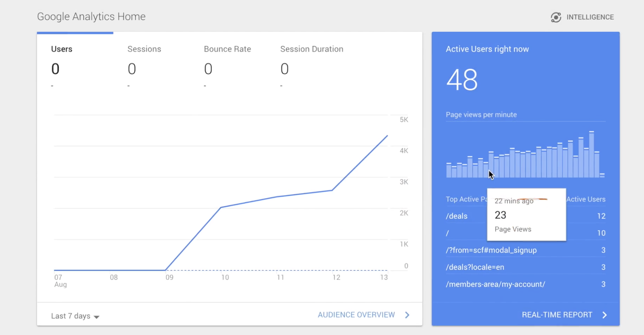
Task: Open the Last 7 days dropdown
Action: click(75, 316)
